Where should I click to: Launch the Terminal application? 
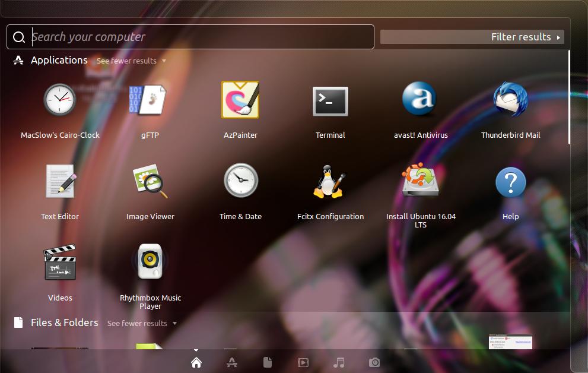pyautogui.click(x=330, y=102)
